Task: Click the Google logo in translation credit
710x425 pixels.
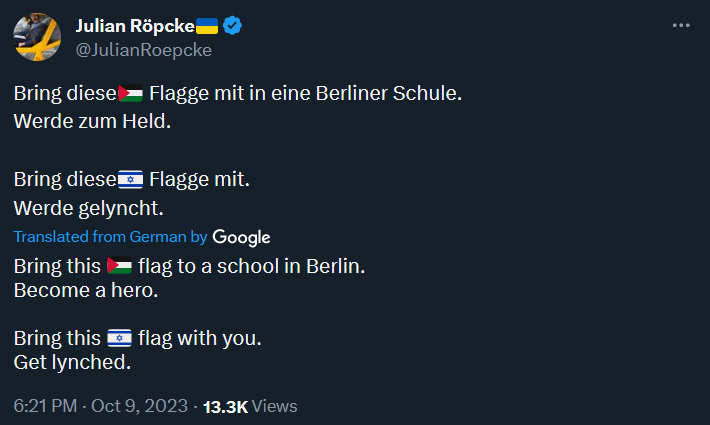Action: click(x=241, y=237)
